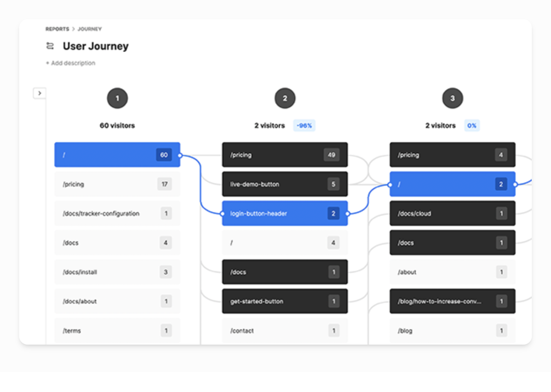The height and width of the screenshot is (392, 551).
Task: Click Add description link
Action: (70, 63)
